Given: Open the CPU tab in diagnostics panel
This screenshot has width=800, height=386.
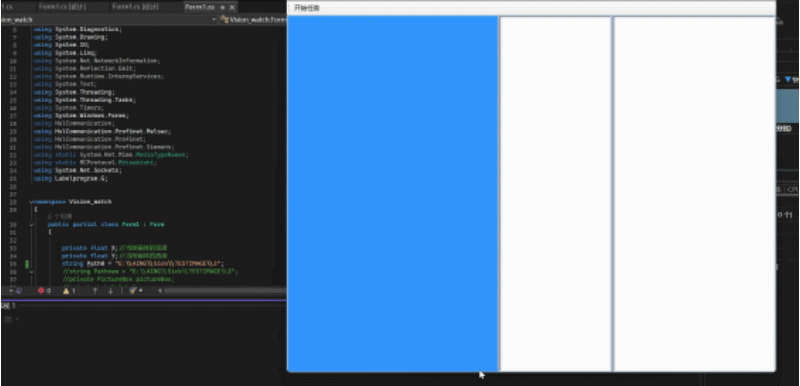Looking at the screenshot, I should pos(792,190).
